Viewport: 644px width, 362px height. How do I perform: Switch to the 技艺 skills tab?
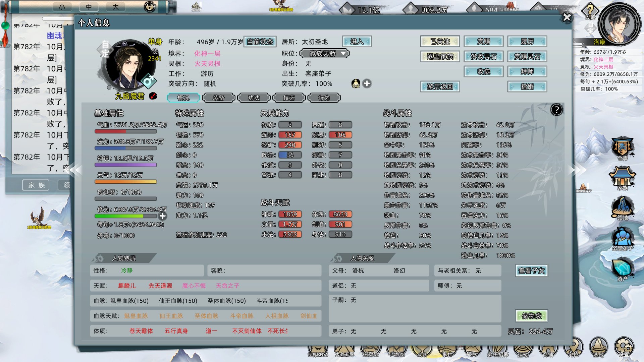click(289, 98)
